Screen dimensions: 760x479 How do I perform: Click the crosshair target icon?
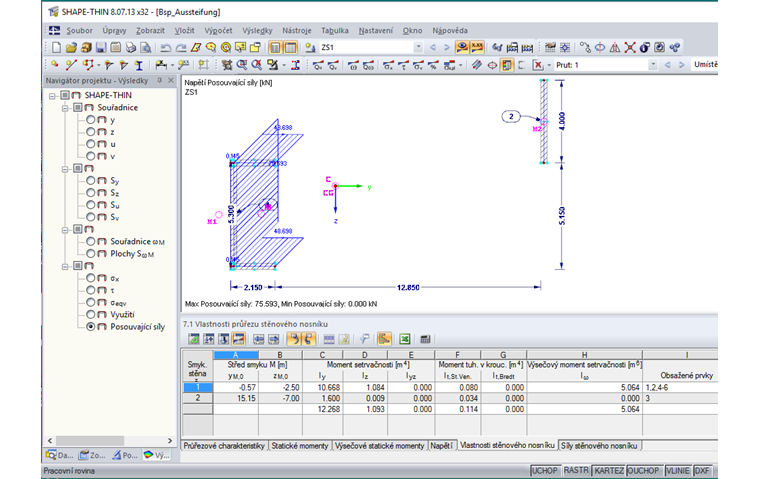[x=492, y=65]
